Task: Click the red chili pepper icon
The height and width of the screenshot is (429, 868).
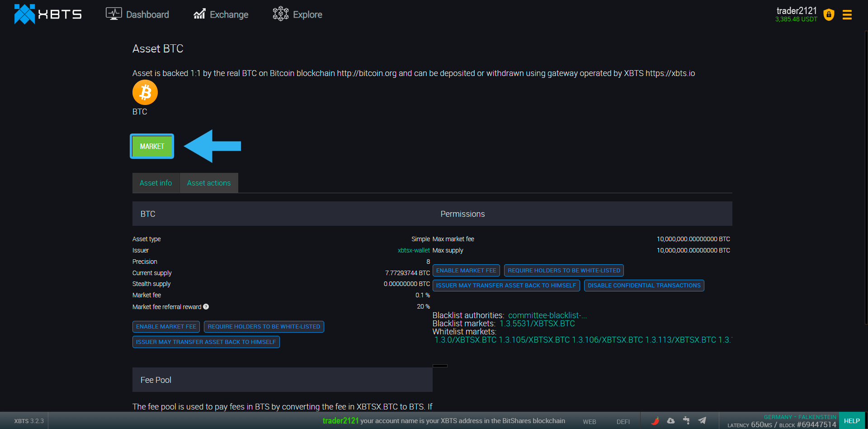Action: (x=655, y=420)
